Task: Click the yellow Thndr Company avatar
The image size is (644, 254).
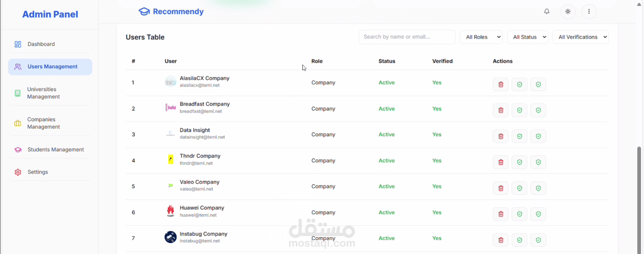Action: 170,160
